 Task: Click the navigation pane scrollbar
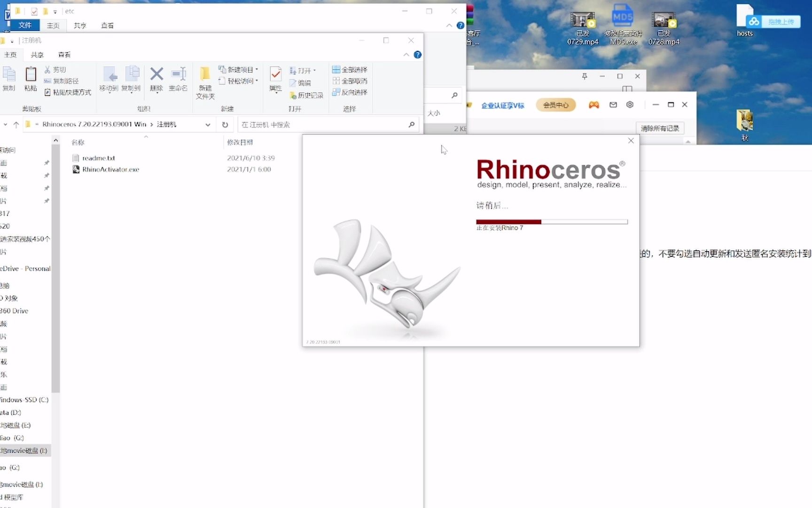coord(55,268)
